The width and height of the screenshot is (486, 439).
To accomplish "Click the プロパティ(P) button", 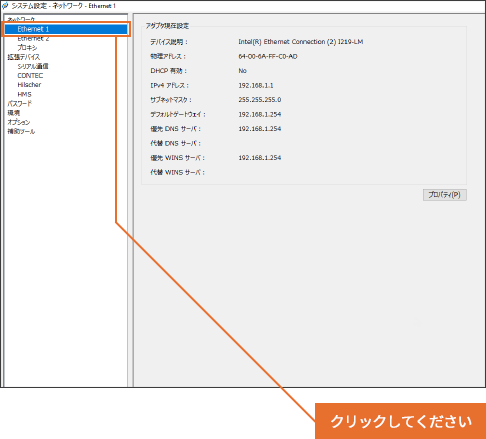I will tap(445, 195).
